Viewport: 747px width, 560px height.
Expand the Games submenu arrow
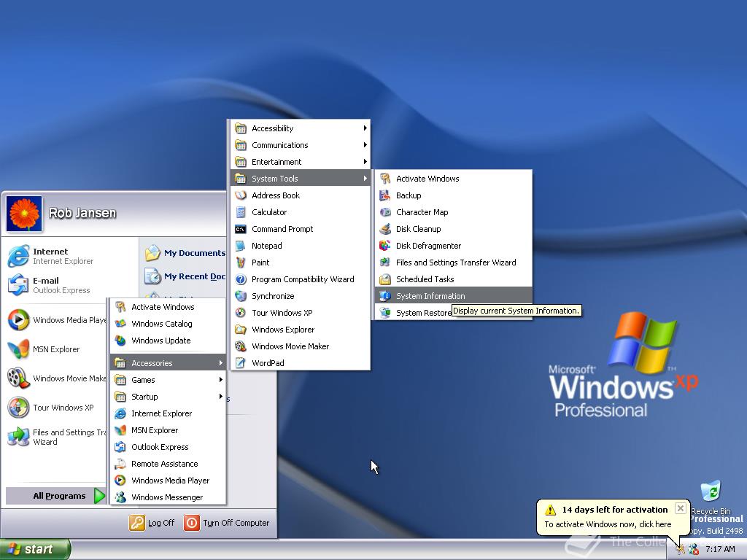point(220,379)
